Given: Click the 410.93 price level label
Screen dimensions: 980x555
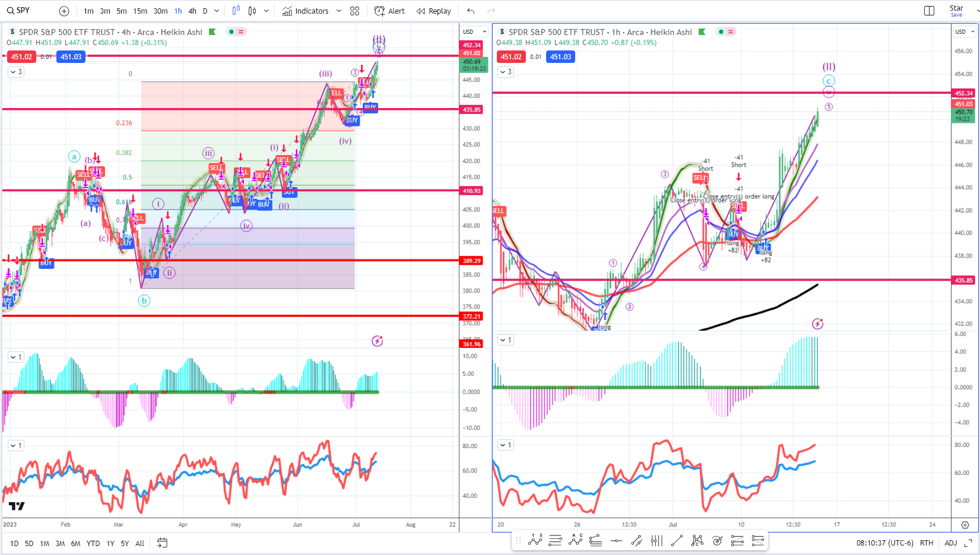Looking at the screenshot, I should point(472,191).
